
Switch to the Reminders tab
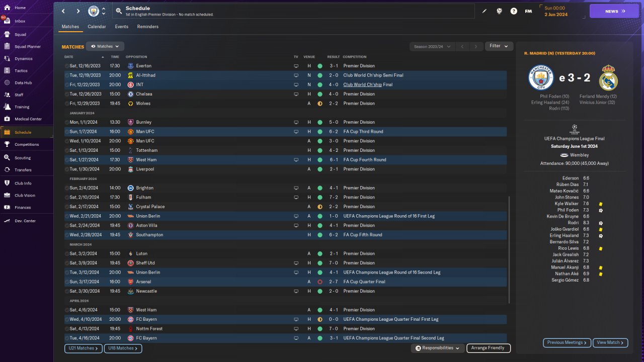148,27
